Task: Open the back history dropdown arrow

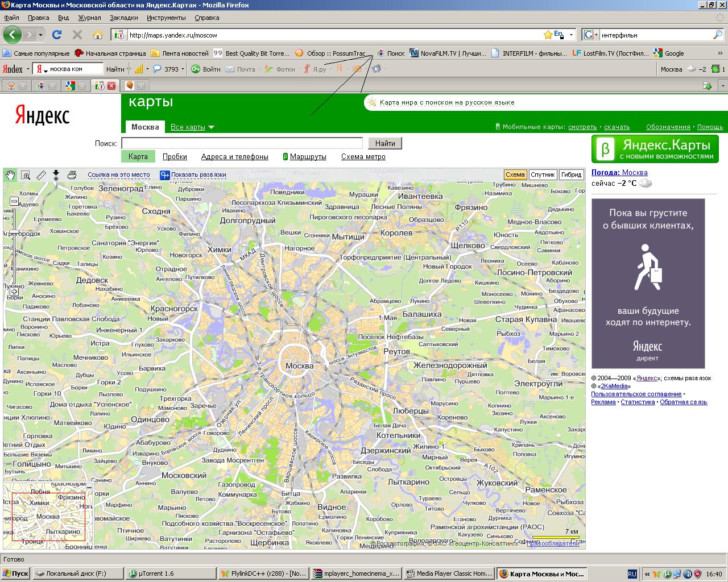Action: click(x=41, y=35)
